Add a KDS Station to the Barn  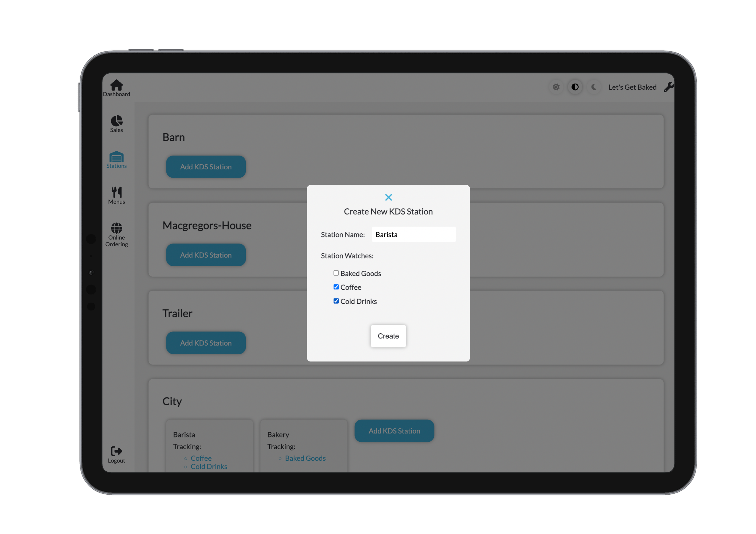(x=206, y=167)
